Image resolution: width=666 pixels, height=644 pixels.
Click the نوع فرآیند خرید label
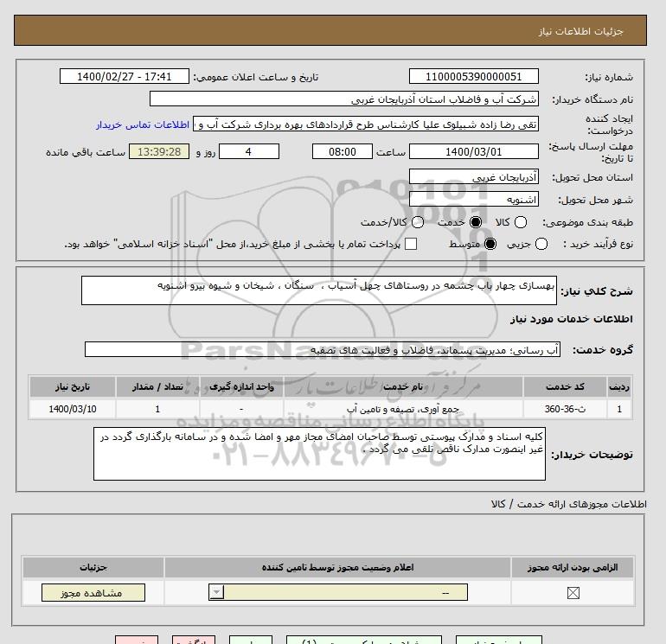tap(599, 244)
